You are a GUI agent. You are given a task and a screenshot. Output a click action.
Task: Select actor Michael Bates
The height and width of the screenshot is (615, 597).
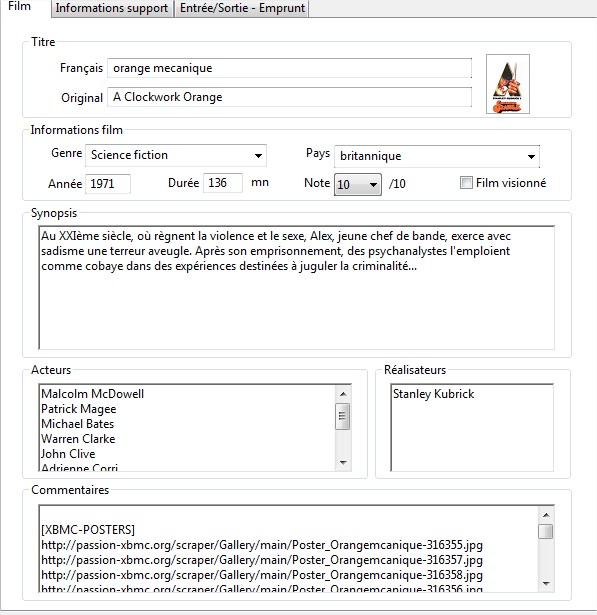pyautogui.click(x=77, y=424)
